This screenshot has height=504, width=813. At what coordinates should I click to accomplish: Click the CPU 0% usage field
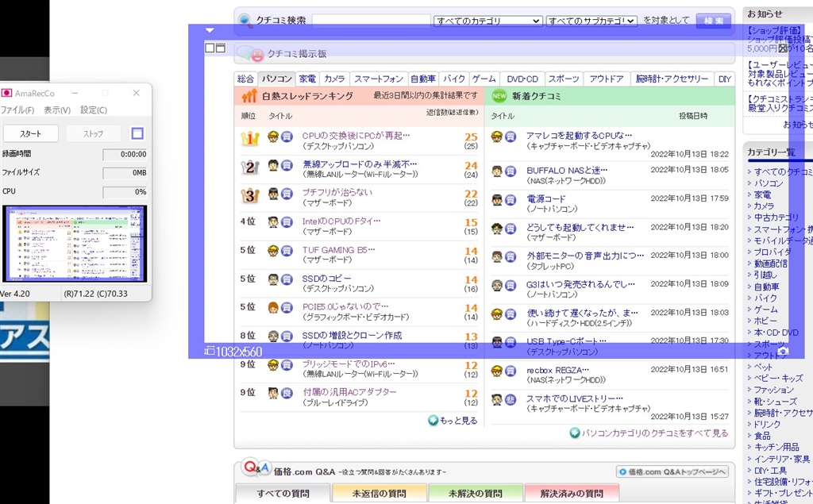point(125,192)
